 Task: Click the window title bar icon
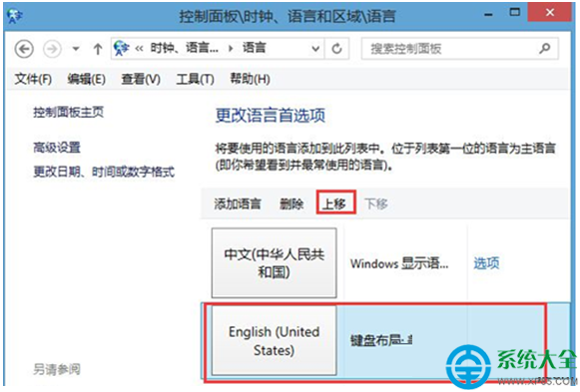click(x=15, y=16)
